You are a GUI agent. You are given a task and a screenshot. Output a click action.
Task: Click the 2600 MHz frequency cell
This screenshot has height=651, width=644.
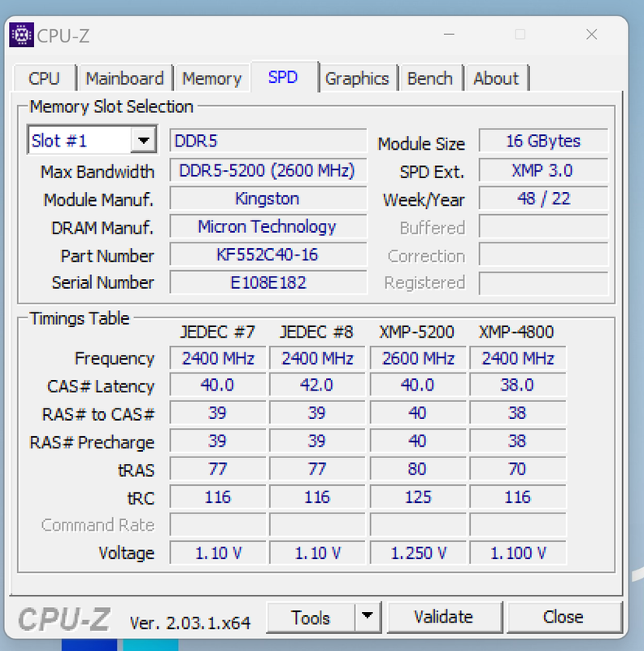click(x=418, y=358)
